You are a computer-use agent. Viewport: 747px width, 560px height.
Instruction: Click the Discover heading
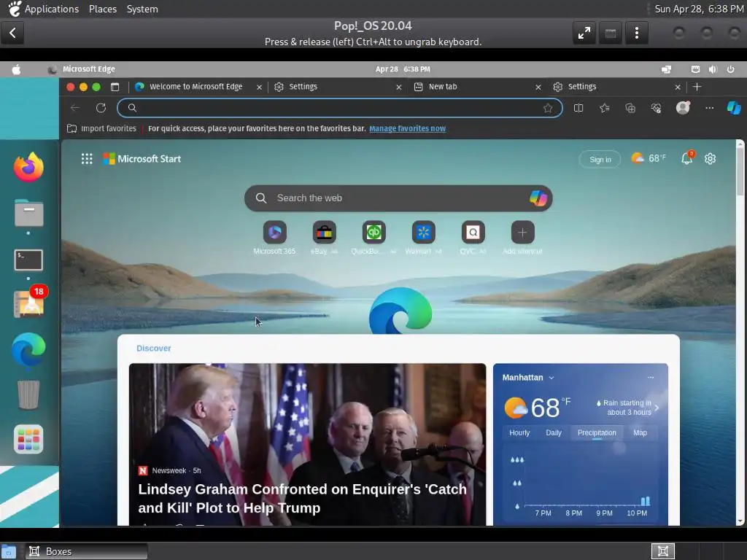coord(154,349)
